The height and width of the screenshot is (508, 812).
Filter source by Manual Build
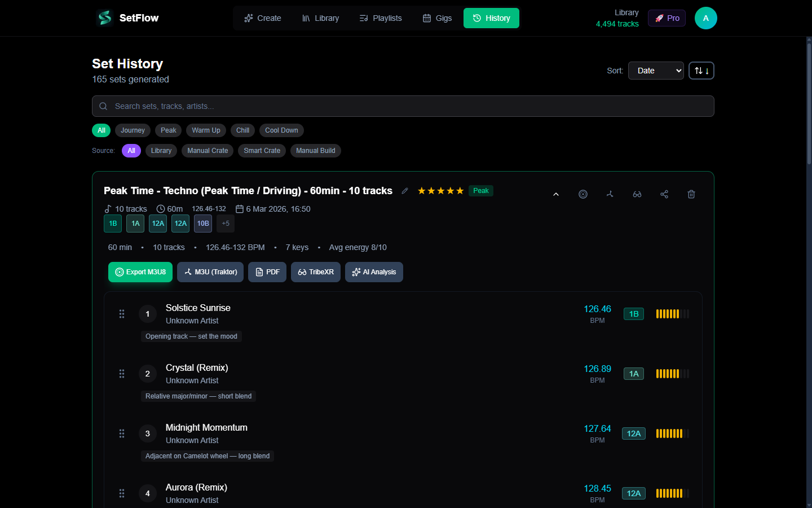316,151
